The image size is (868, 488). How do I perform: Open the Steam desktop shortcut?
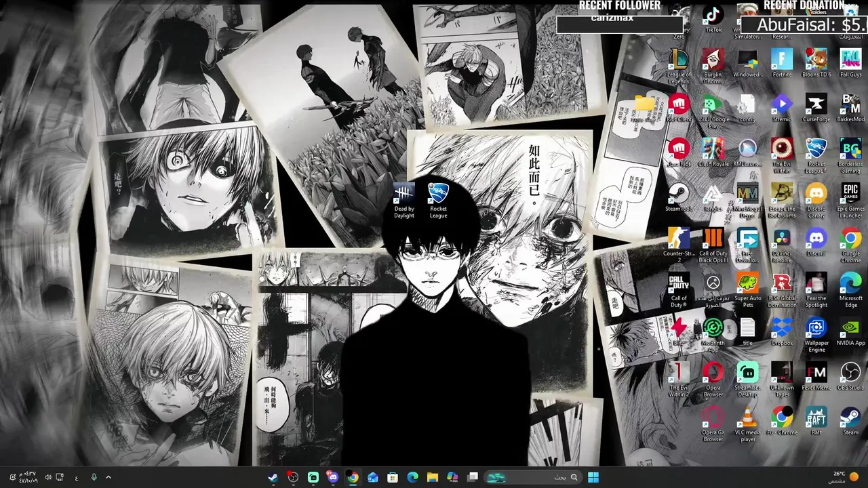(850, 421)
